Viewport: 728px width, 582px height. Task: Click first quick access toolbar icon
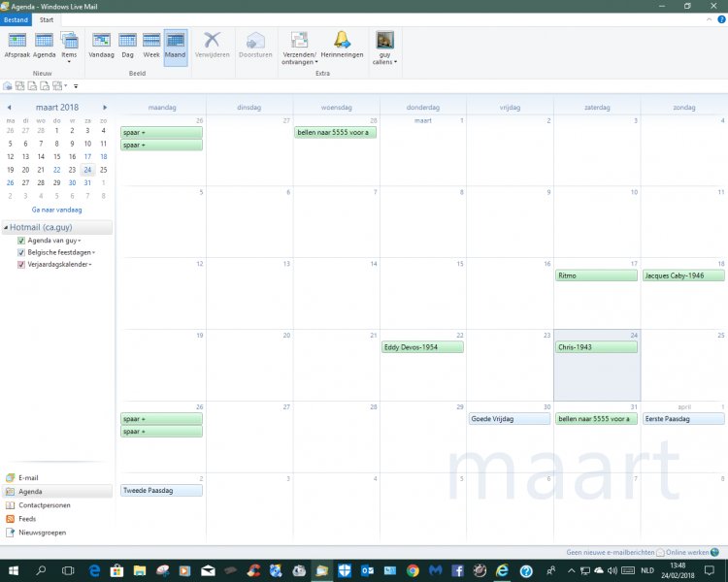8,86
